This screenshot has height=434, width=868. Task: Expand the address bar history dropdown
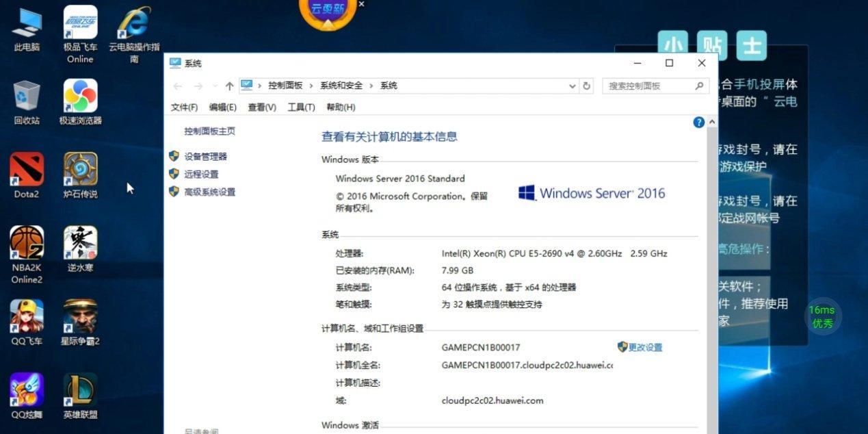(573, 86)
